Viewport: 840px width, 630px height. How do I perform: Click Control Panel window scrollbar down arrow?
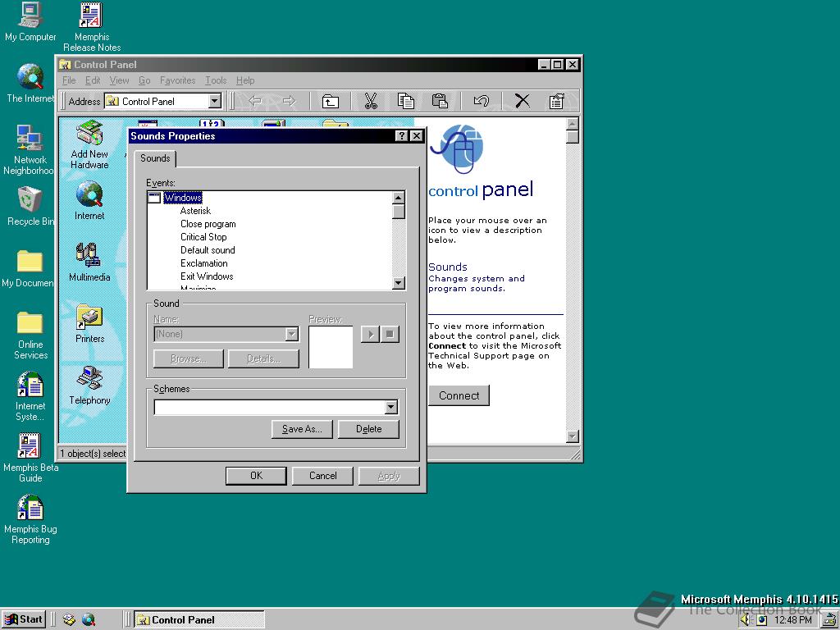pyautogui.click(x=572, y=436)
